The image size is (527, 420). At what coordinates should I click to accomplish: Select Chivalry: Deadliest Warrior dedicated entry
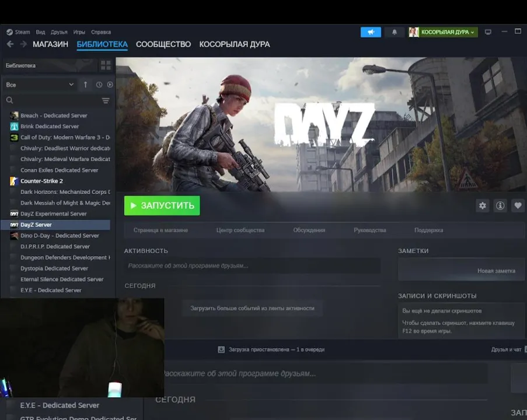(65, 148)
